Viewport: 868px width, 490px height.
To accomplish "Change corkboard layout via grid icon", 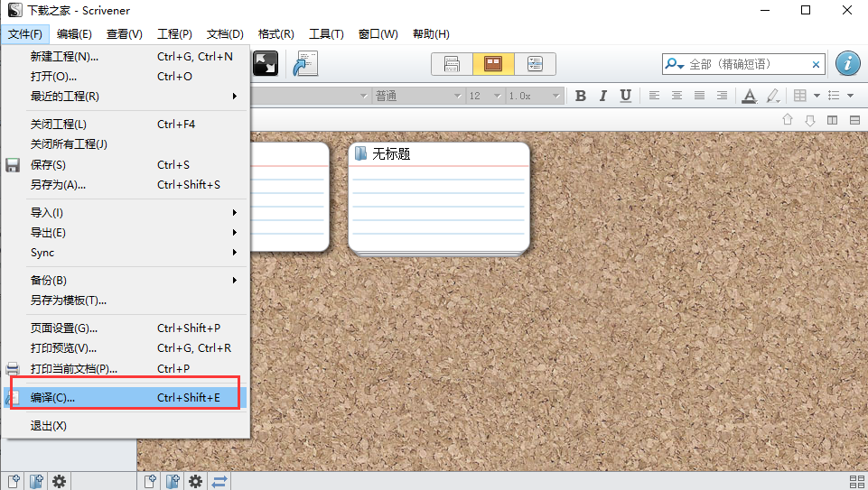I will click(856, 481).
